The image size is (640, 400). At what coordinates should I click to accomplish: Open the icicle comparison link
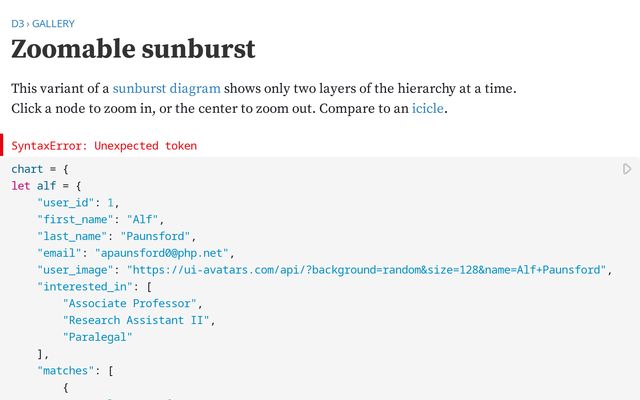428,108
